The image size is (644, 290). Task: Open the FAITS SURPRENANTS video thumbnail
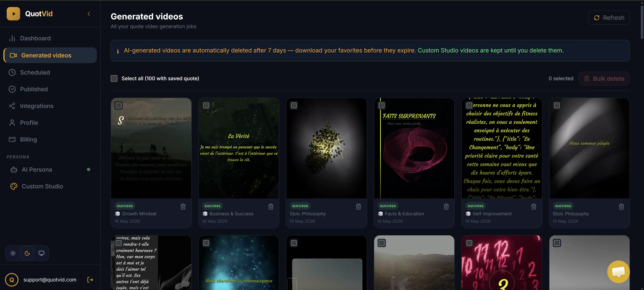click(414, 148)
